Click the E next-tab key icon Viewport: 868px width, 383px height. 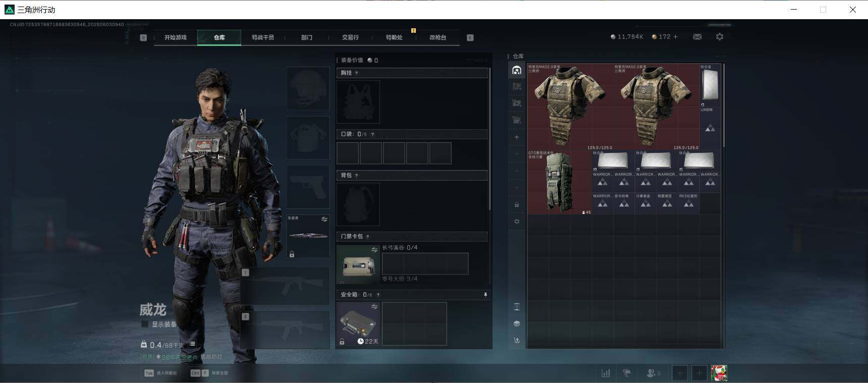pyautogui.click(x=470, y=37)
